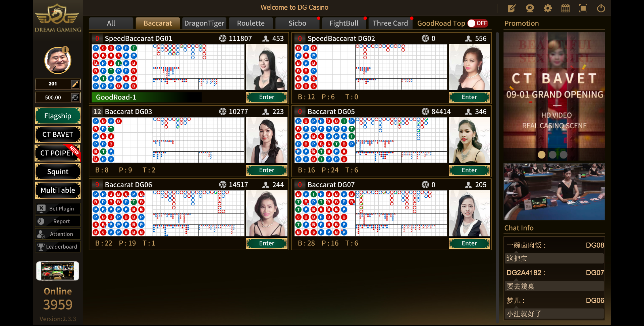
Task: Click Enter on SpeedBaccarat DG01
Action: coord(267,97)
